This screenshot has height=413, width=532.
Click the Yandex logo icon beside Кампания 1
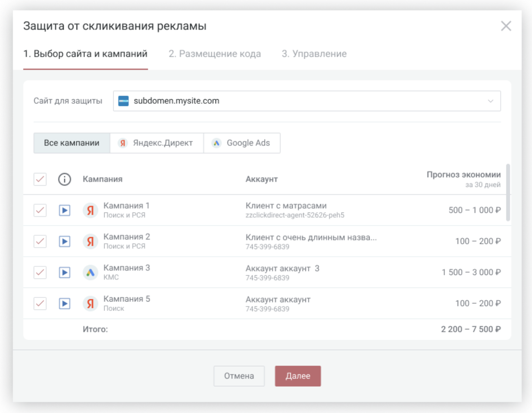(x=90, y=210)
